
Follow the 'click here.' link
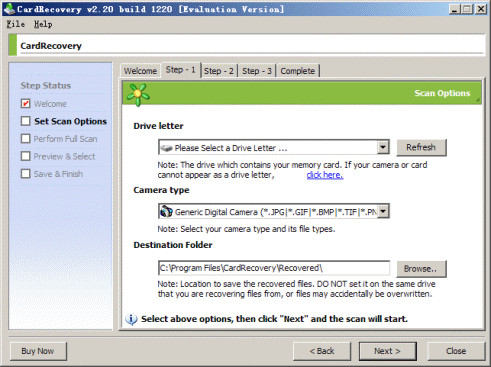[325, 175]
